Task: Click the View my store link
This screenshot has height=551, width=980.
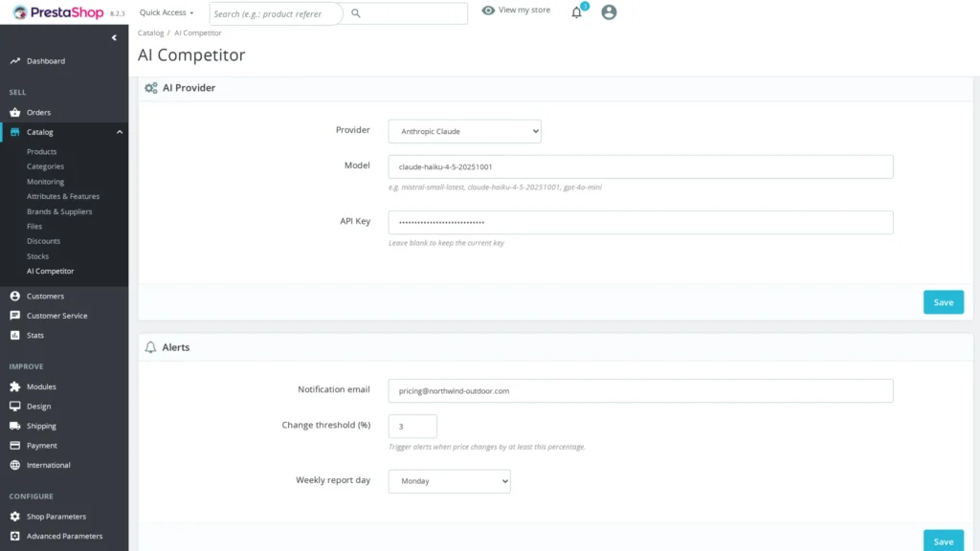Action: click(x=524, y=10)
